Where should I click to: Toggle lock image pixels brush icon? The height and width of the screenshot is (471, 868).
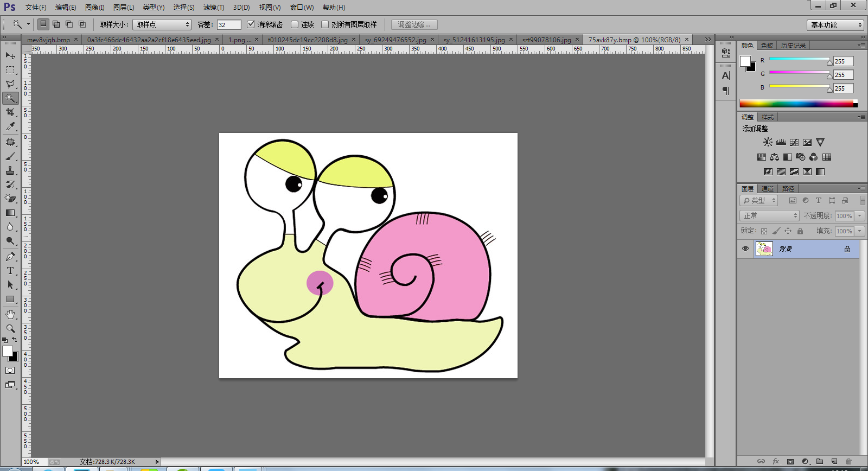(x=776, y=231)
